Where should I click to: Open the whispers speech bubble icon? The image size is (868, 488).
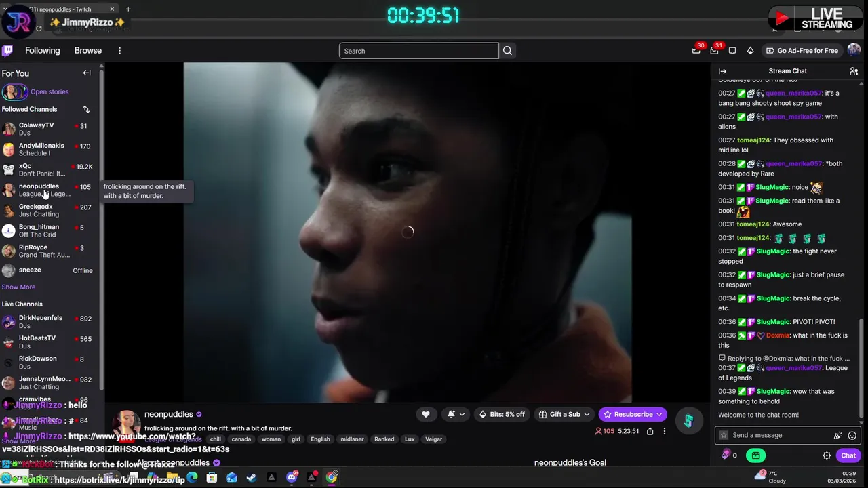click(x=732, y=50)
